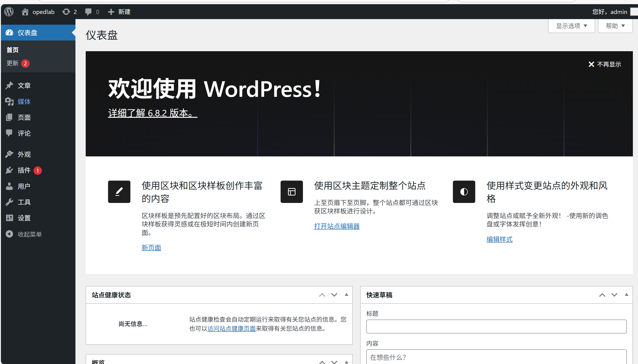Click the 访问站点健康页面 link
The image size is (638, 364).
(231, 328)
